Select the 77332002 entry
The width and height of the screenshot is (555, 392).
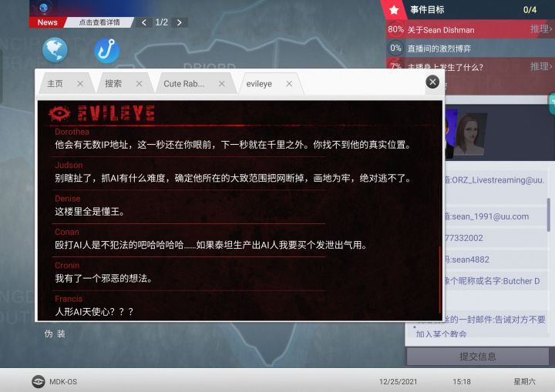pos(494,238)
